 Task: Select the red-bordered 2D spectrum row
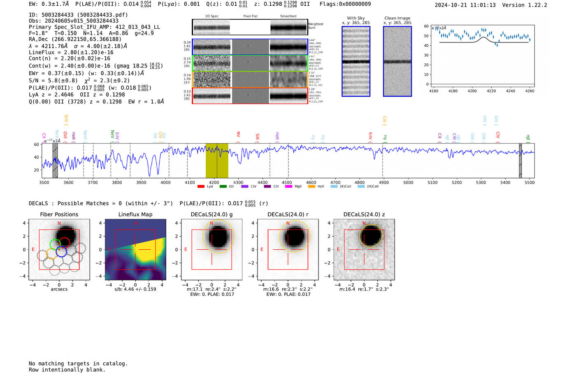pos(250,96)
